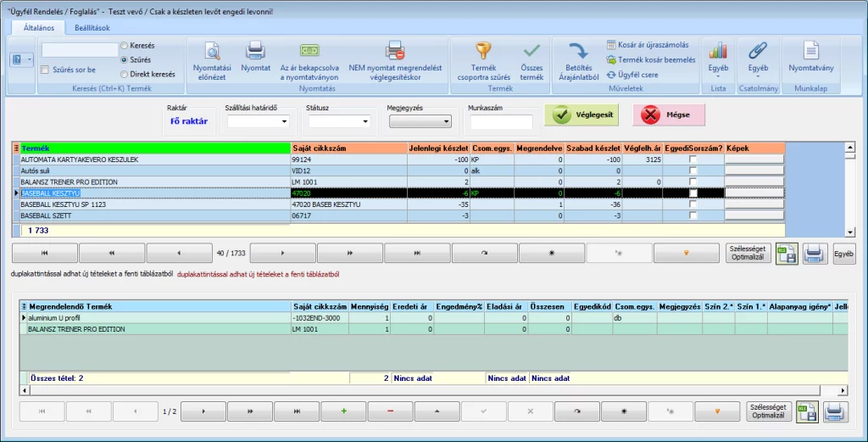The height and width of the screenshot is (442, 868).
Task: Open the Lista Egyéb chart icon
Action: tap(718, 59)
